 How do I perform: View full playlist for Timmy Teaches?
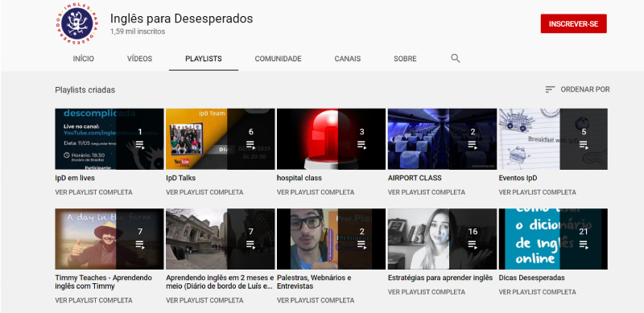pyautogui.click(x=93, y=300)
